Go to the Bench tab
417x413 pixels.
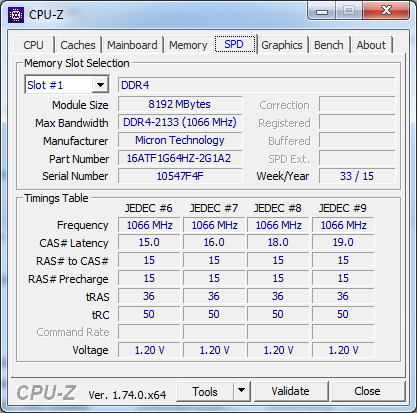[329, 45]
